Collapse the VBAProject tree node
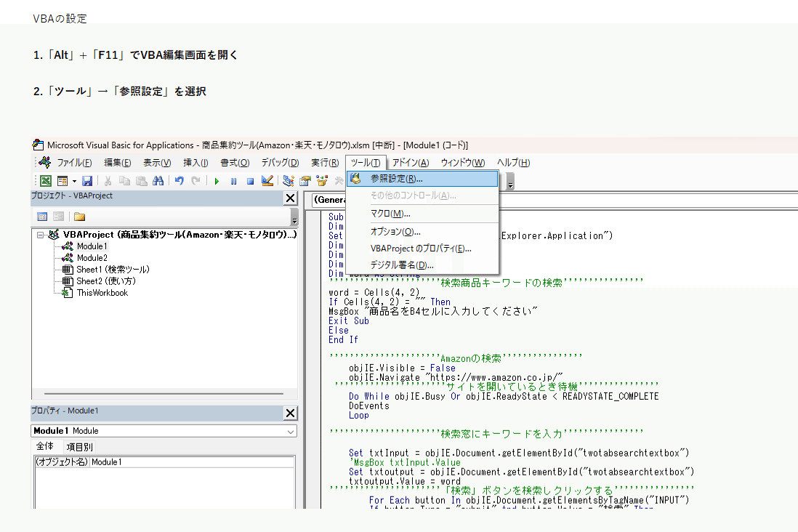The height and width of the screenshot is (532, 798). click(x=40, y=235)
